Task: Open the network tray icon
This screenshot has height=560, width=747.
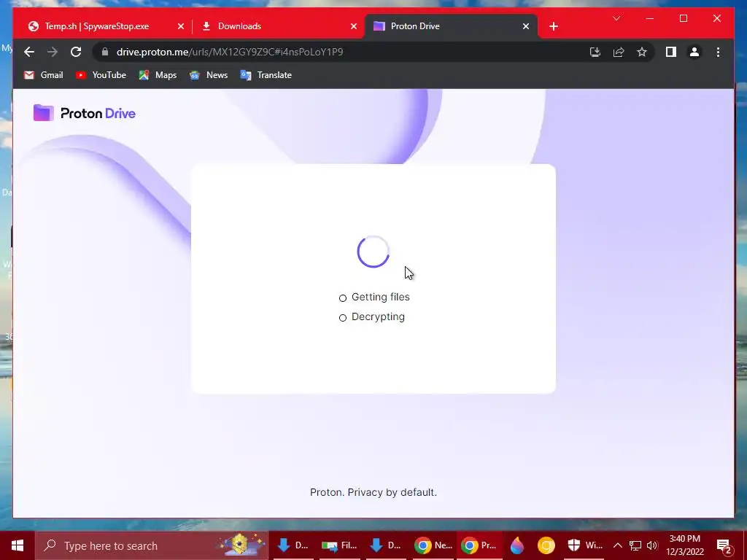Action: (635, 545)
